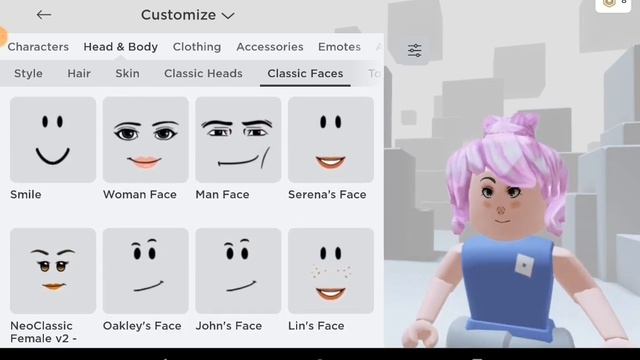This screenshot has height=360, width=640.
Task: Choose the Man Face thumbnail
Action: tap(238, 140)
